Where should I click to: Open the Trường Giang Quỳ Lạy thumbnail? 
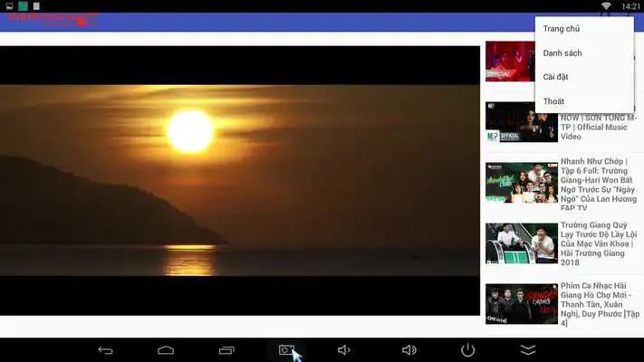point(522,243)
